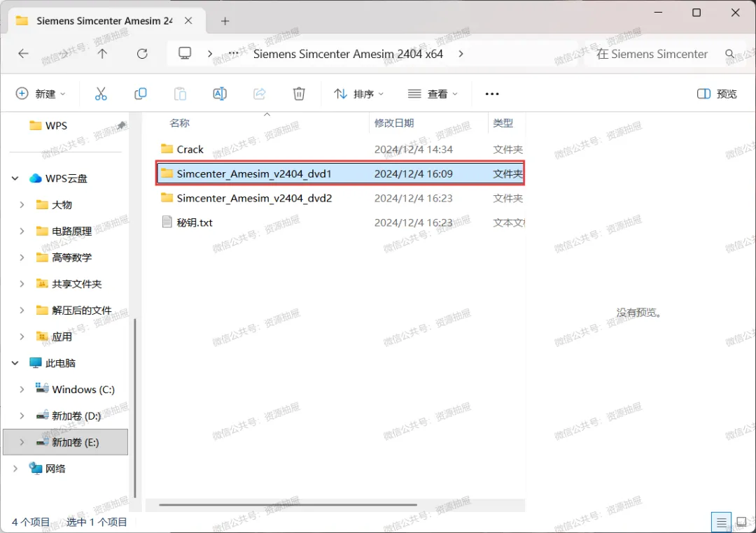Expand the 应用 folder node

pos(22,337)
